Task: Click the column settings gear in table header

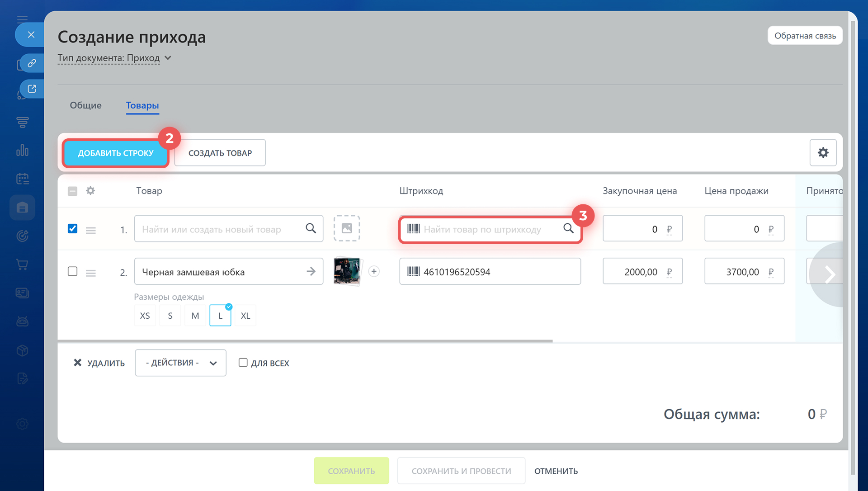Action: (90, 191)
